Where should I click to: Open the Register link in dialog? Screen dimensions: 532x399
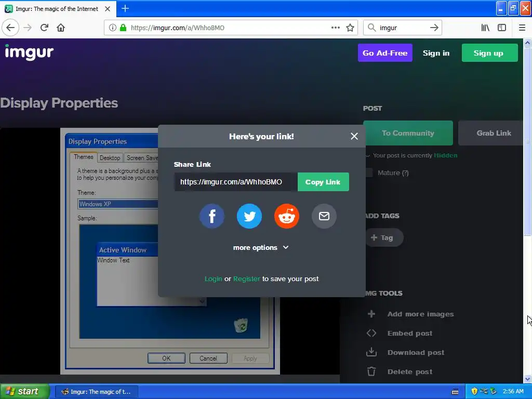[247, 279]
